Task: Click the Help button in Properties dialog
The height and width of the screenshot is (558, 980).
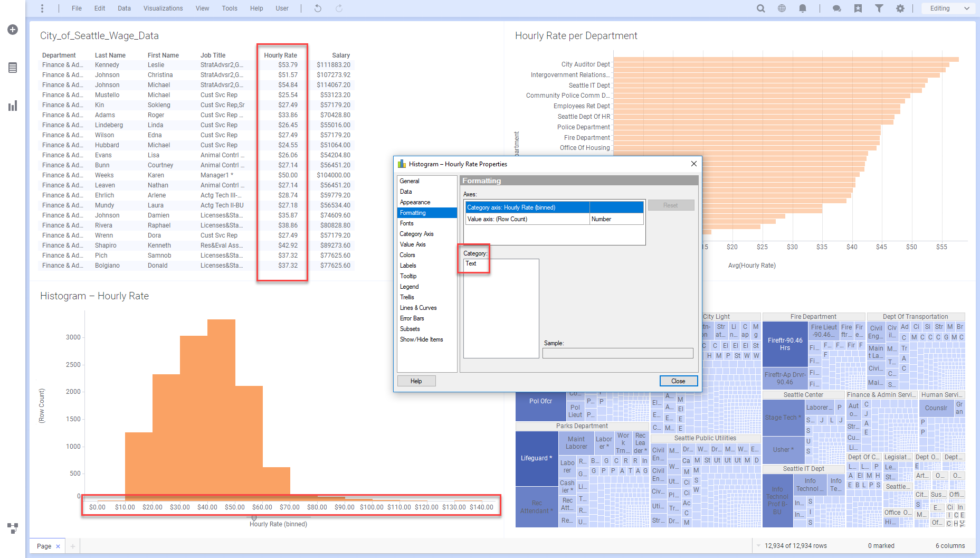Action: (x=416, y=381)
